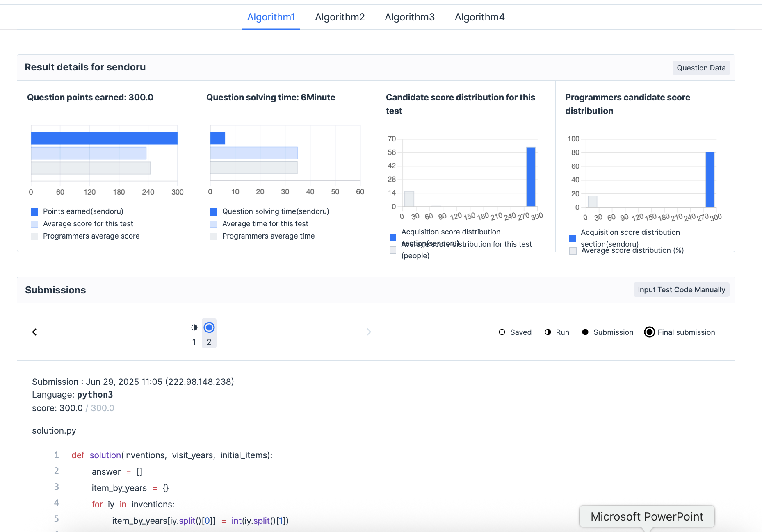This screenshot has width=762, height=532.
Task: Go to previous submissions with left chevron
Action: tap(34, 332)
